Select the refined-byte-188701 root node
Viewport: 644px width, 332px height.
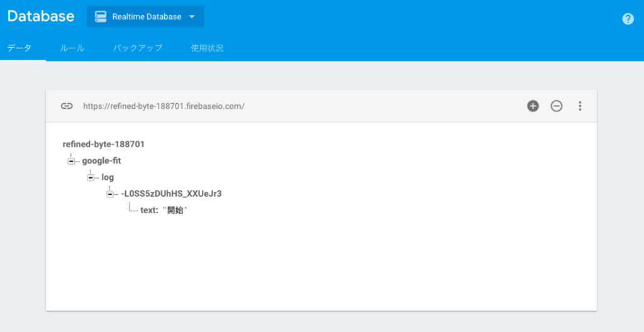click(104, 144)
